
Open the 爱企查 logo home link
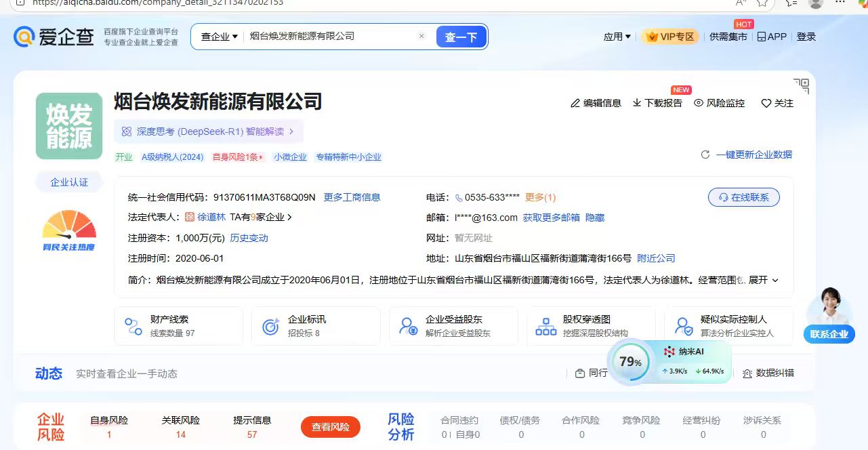(54, 37)
